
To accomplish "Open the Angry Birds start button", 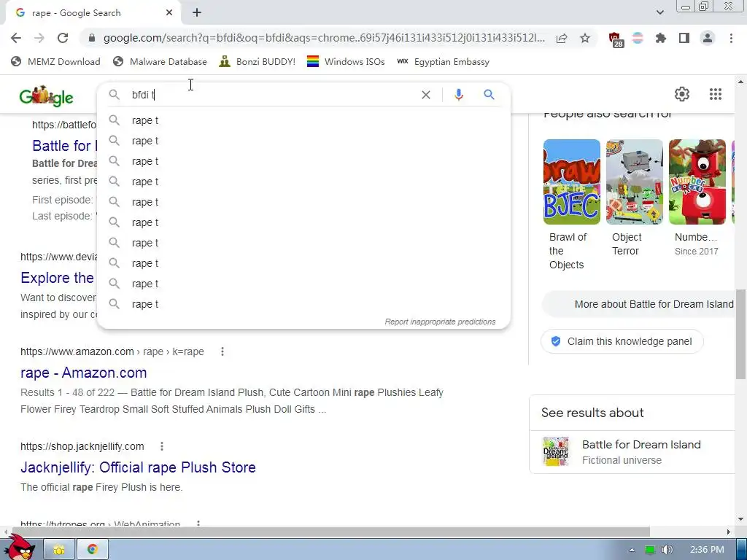I will (x=19, y=547).
